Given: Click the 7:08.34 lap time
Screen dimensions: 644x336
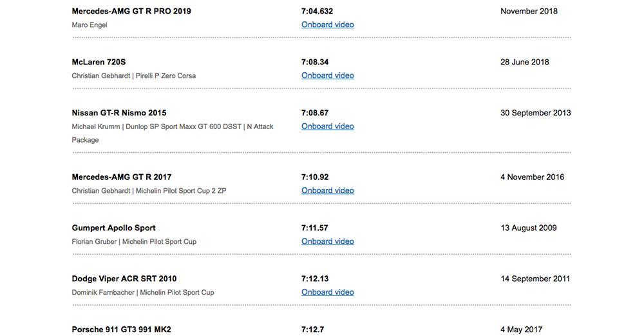Looking at the screenshot, I should (x=315, y=62).
